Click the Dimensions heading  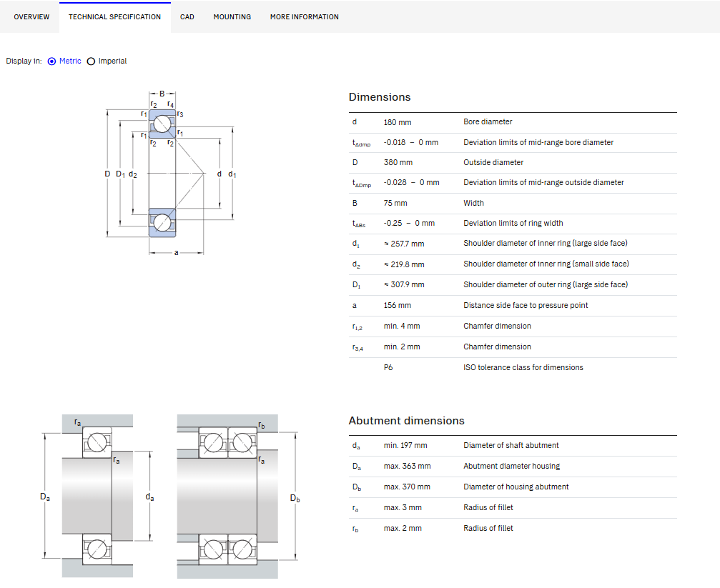379,97
